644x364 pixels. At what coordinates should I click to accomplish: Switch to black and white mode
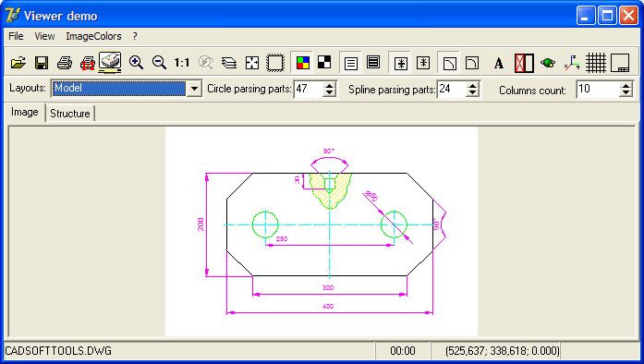pos(324,63)
